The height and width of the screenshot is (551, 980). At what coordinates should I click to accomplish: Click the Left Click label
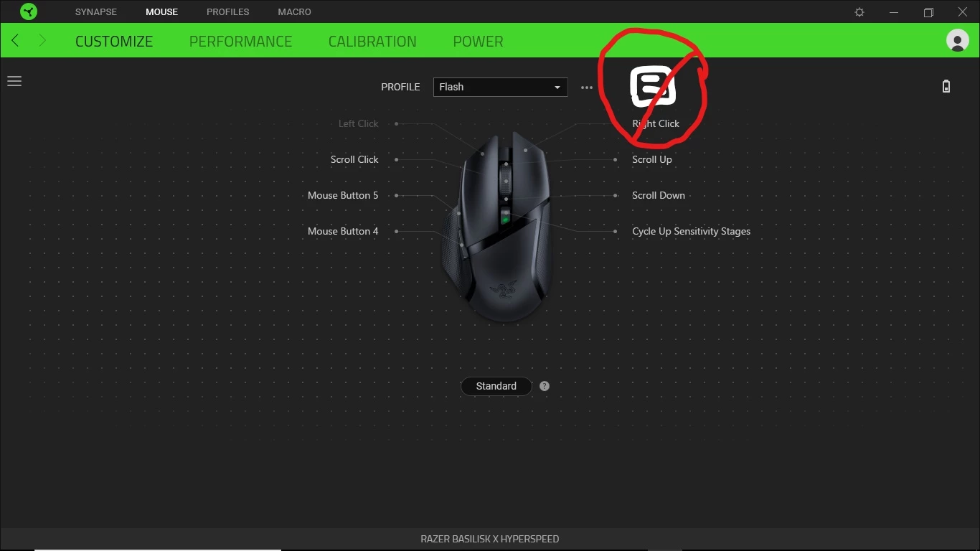coord(358,123)
